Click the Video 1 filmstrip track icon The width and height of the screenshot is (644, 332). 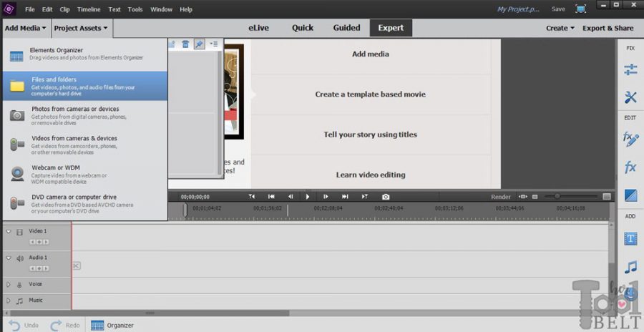point(19,232)
